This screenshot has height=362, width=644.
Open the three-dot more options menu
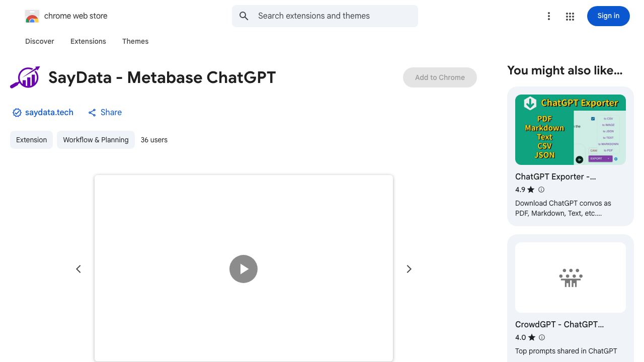pos(549,16)
